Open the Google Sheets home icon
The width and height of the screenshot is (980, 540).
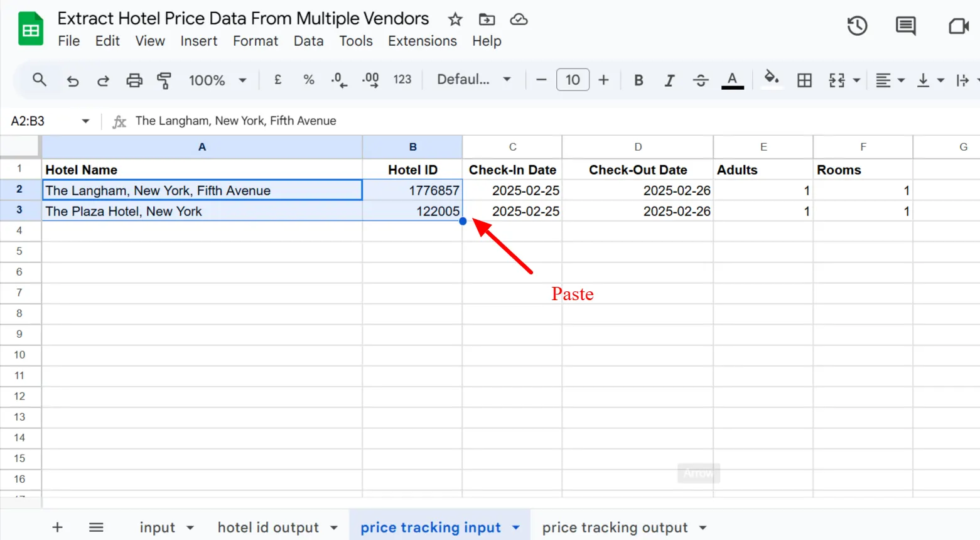(x=30, y=29)
